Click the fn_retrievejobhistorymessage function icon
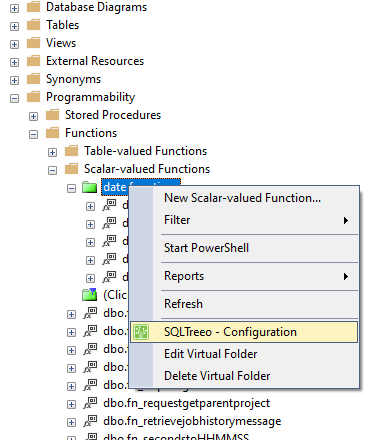The image size is (387, 440). click(x=90, y=420)
